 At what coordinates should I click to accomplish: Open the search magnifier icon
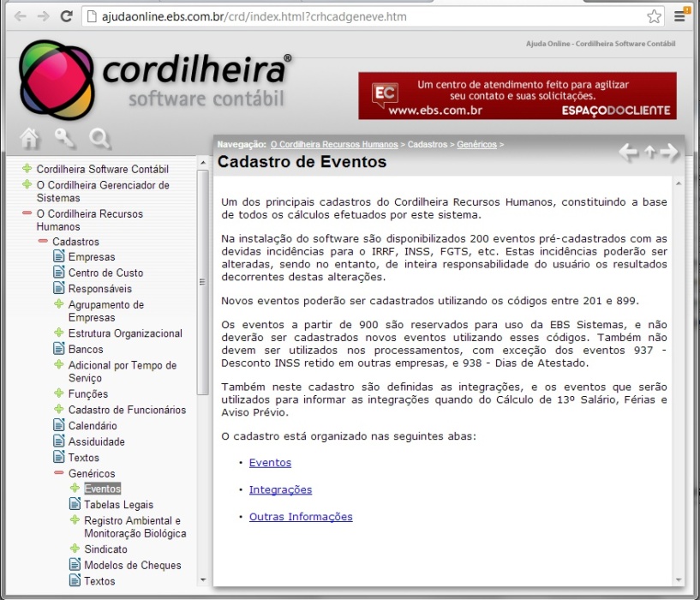[99, 139]
